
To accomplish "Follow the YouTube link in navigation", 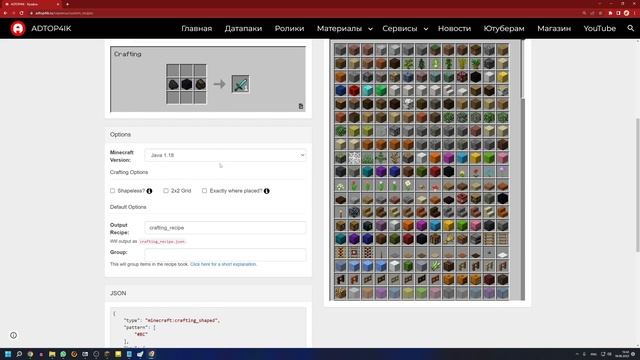I will [599, 29].
